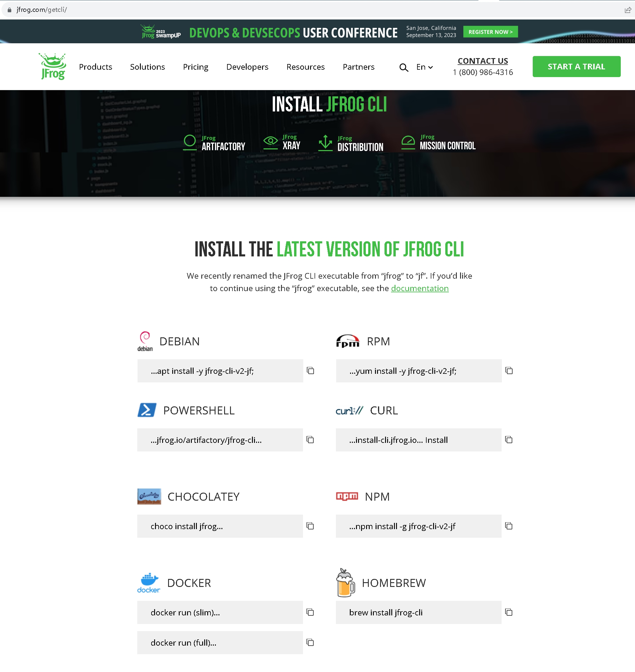
Task: Click the Homebrew beer mug icon
Action: 345,582
